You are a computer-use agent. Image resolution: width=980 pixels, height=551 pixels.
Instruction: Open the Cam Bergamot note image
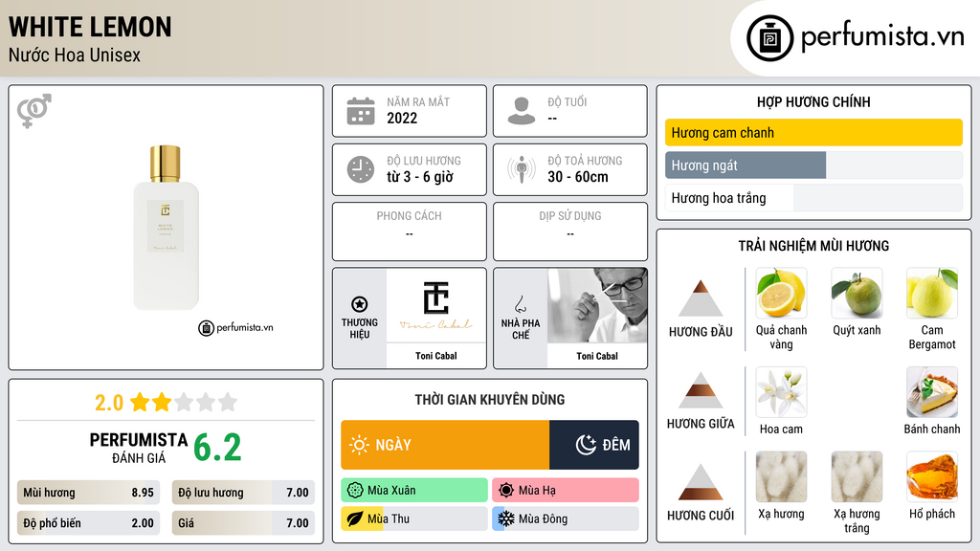pyautogui.click(x=932, y=293)
